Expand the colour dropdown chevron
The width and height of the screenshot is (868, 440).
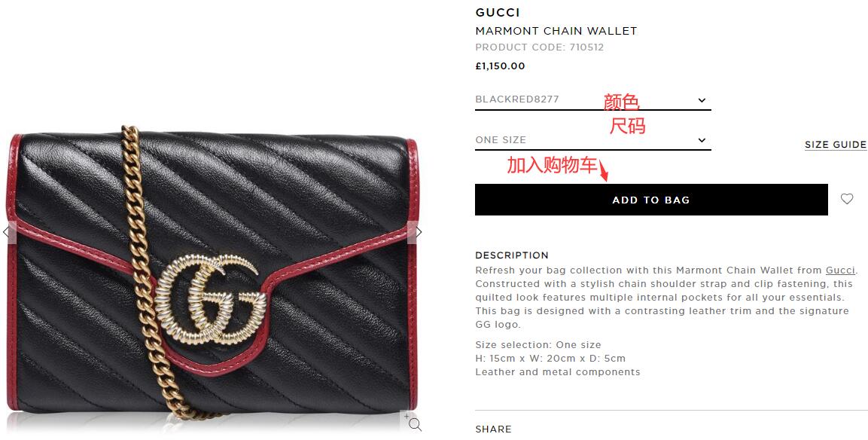point(702,100)
